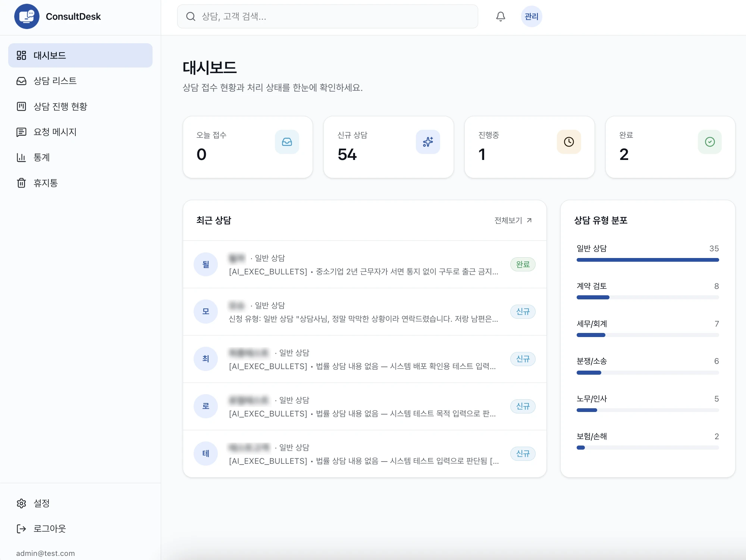Click the 계약 검토 progress bar
746x560 pixels.
pyautogui.click(x=648, y=298)
